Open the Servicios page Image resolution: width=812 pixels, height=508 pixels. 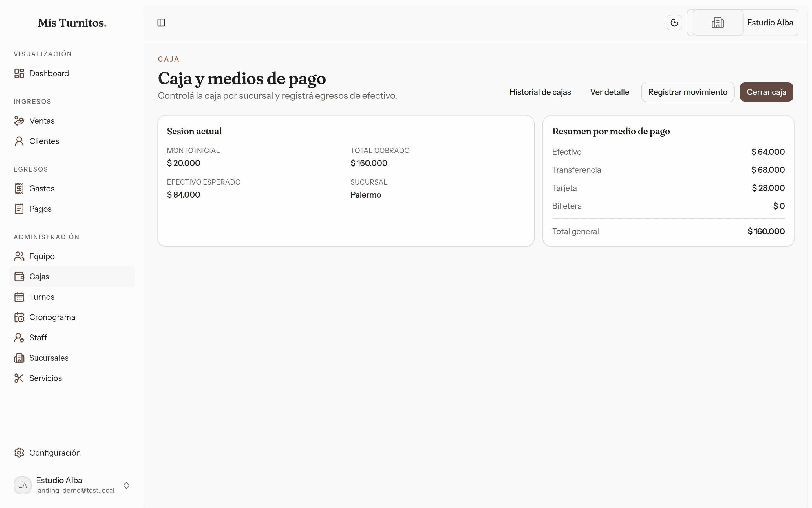72,378
